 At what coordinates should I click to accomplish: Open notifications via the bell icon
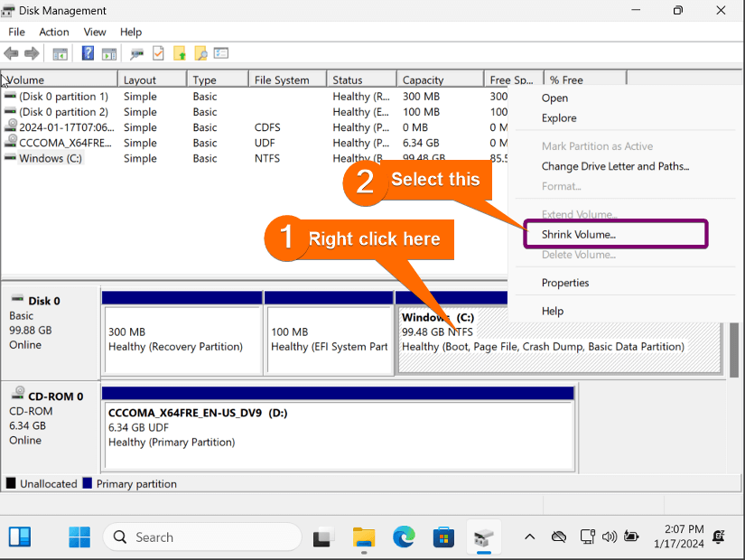point(719,537)
